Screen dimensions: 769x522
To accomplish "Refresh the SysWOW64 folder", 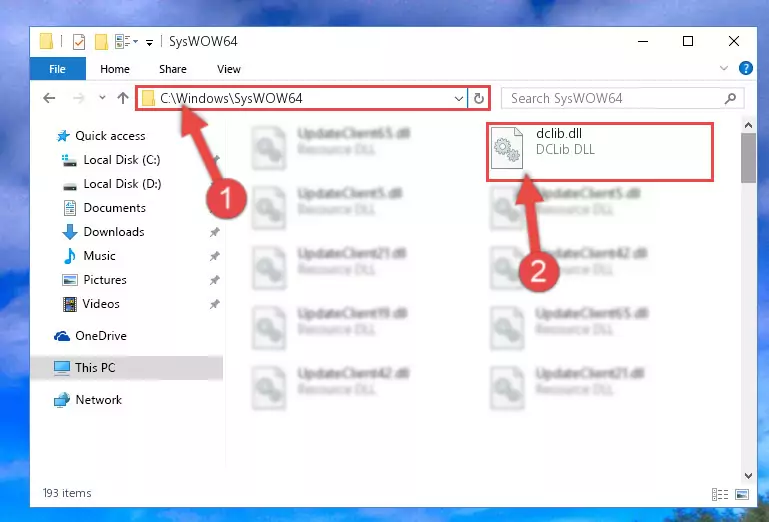I will 479,99.
